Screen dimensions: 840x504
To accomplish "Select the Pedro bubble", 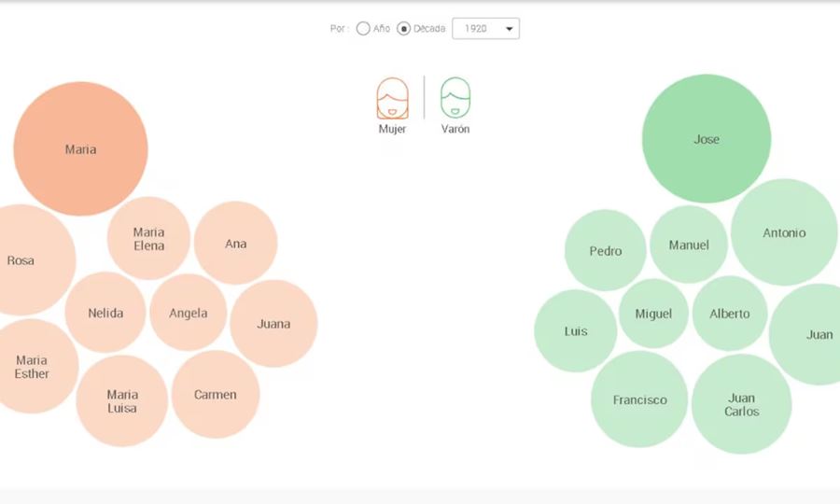I will tap(605, 250).
